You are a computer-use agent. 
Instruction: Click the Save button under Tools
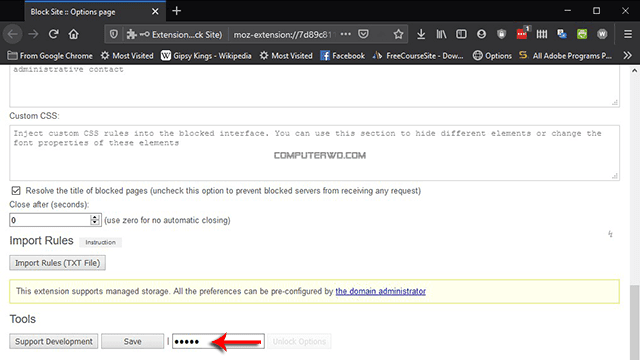click(x=133, y=342)
